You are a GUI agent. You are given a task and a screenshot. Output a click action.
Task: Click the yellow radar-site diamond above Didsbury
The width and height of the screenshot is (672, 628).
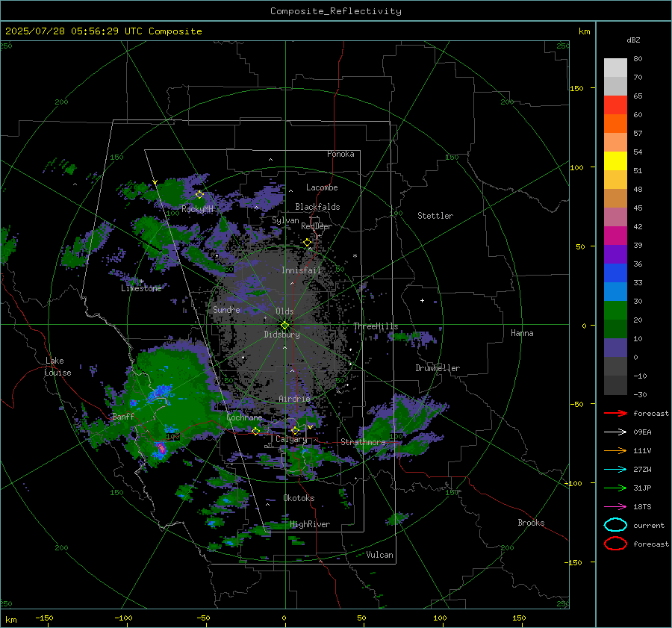coord(284,325)
